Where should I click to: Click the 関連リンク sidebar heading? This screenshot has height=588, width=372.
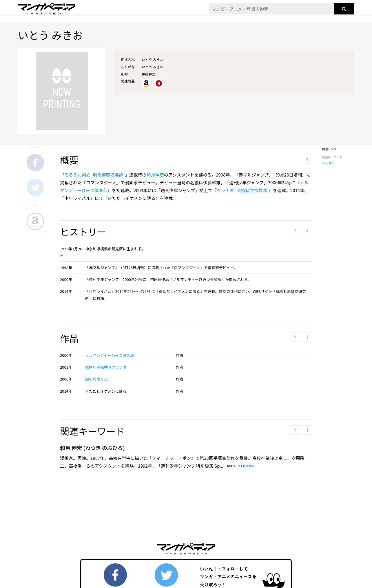click(329, 149)
